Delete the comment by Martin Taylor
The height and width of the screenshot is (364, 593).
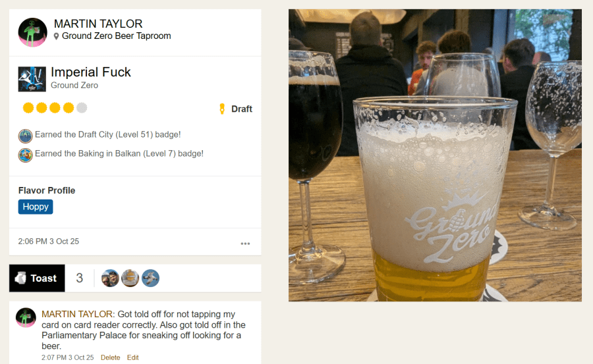(x=111, y=357)
